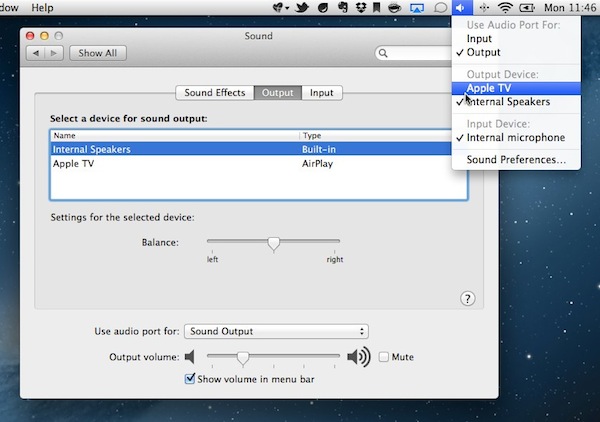Uncheck Show volume in menu bar
600x422 pixels.
[190, 379]
